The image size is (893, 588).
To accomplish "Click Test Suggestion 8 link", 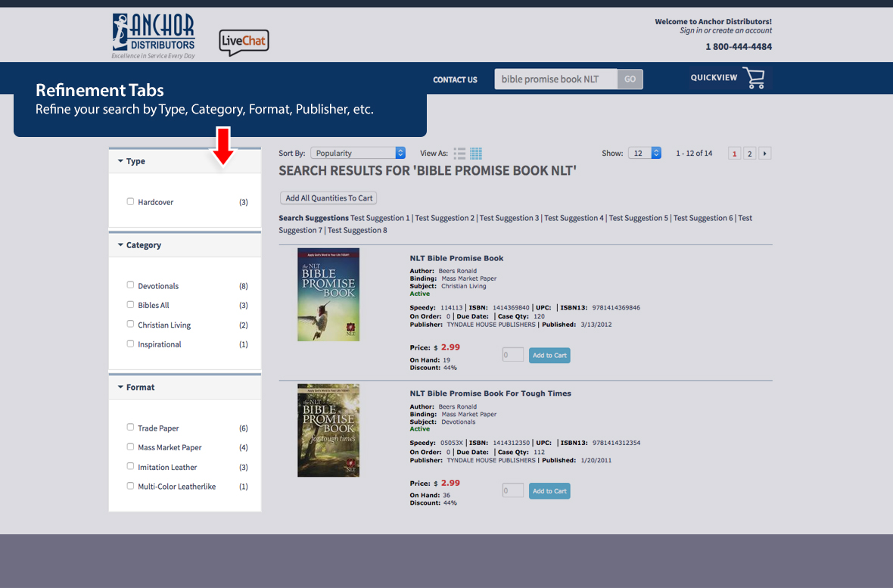I will click(x=357, y=230).
